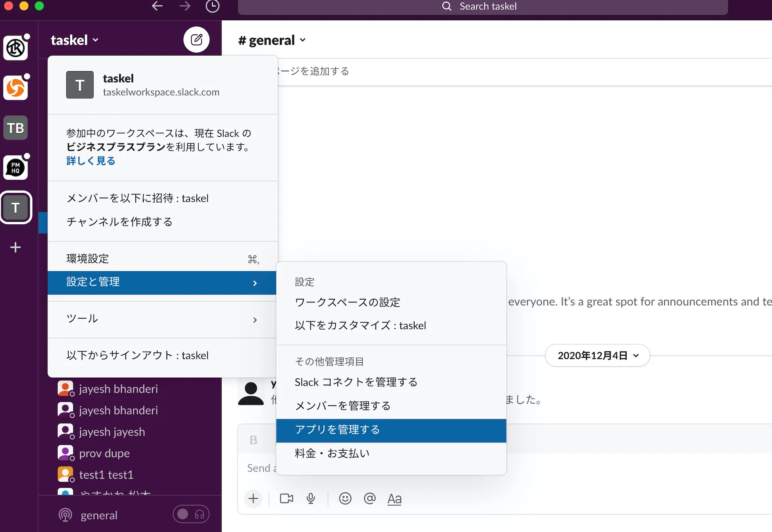Click the plus attachment button in composer
Image resolution: width=772 pixels, height=532 pixels.
pyautogui.click(x=253, y=498)
